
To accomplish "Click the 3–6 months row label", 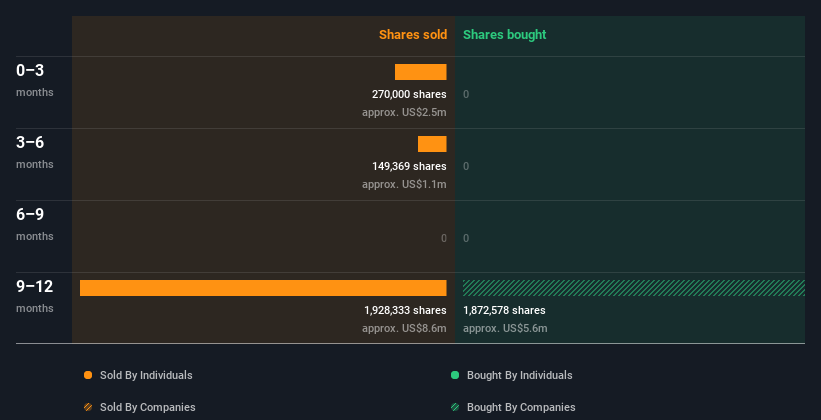I will tap(35, 152).
